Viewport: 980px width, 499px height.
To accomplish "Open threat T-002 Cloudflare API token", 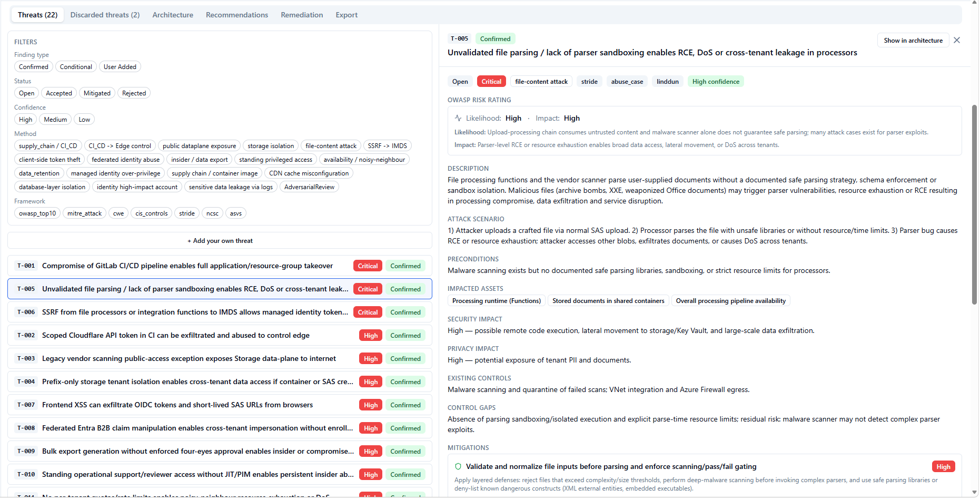I will click(220, 336).
